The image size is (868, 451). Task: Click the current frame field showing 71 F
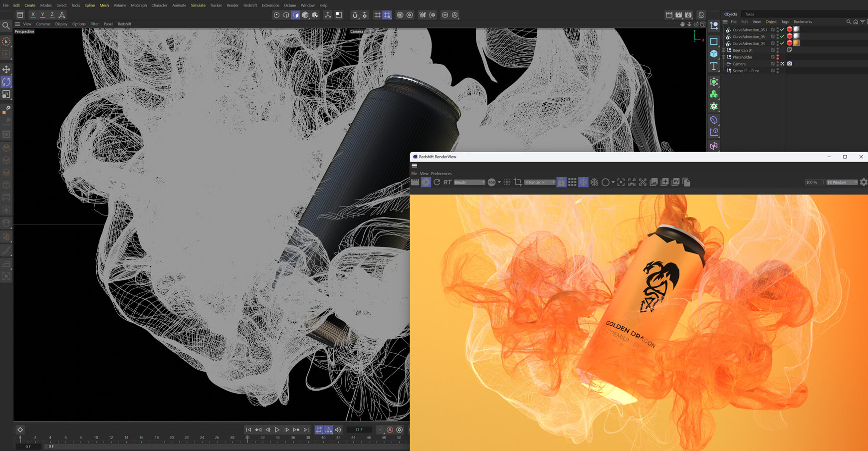coord(359,430)
